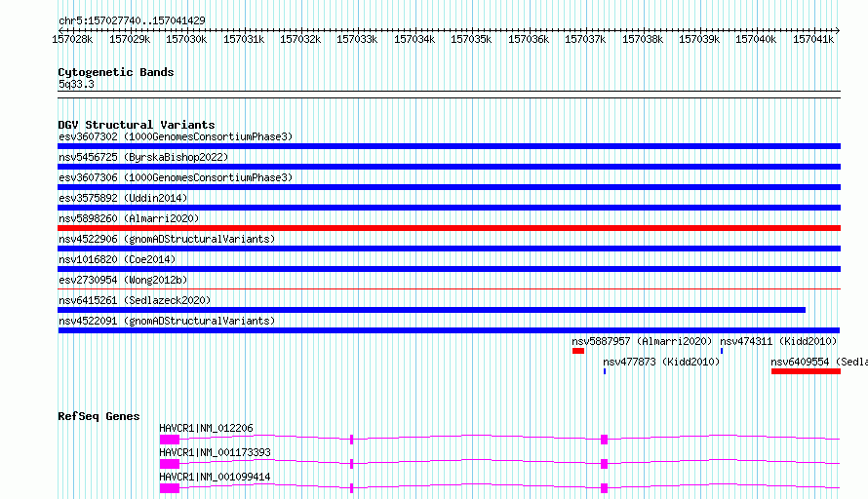Click the 157033k ruler position
Viewport: 868px width, 499px height.
click(357, 39)
